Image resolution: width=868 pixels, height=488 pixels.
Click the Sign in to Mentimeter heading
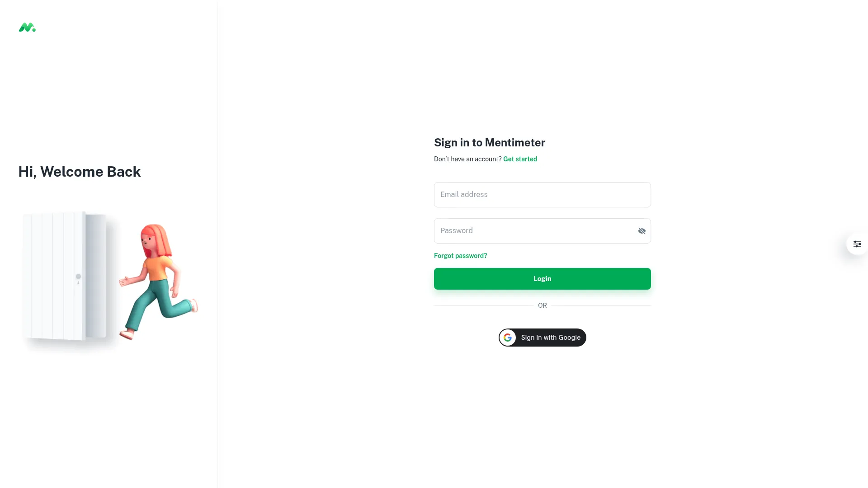pos(490,143)
